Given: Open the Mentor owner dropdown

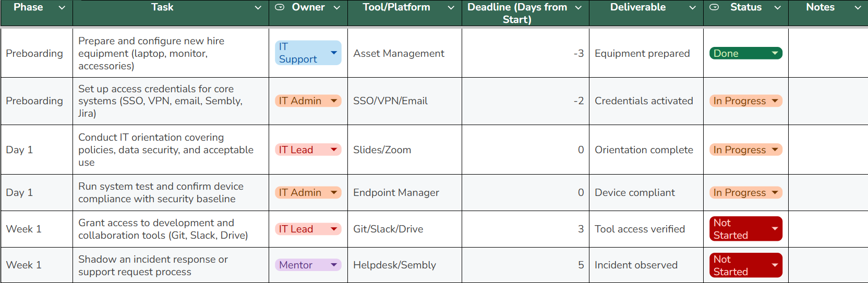Looking at the screenshot, I should (x=333, y=265).
